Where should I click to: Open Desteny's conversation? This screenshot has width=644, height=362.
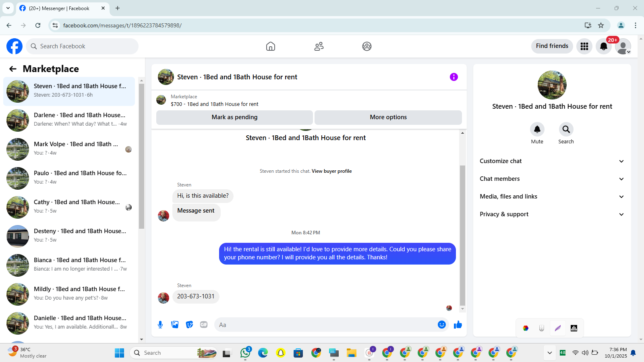coord(69,236)
